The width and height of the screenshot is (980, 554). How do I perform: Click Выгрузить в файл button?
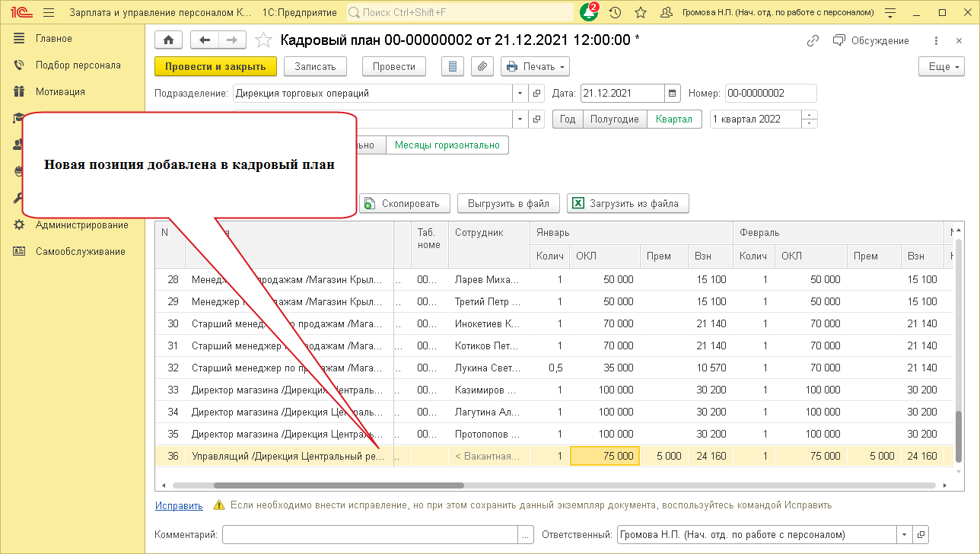[508, 204]
